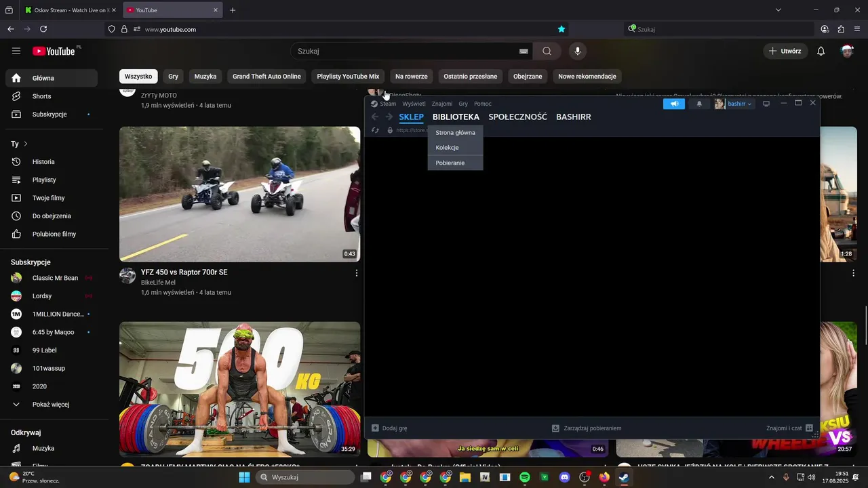Open 'Shorts' in YouTube sidebar
Viewport: 868px width, 488px height.
[x=52, y=96]
